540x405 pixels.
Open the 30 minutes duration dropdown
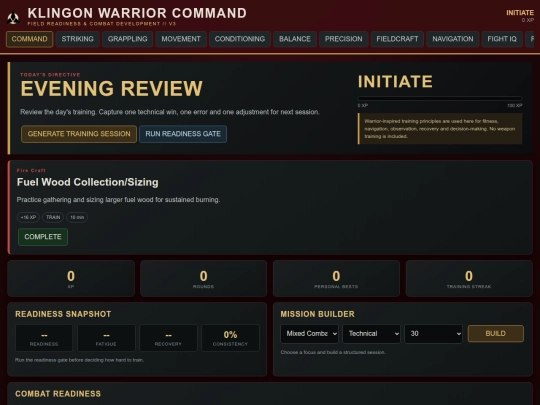click(433, 334)
